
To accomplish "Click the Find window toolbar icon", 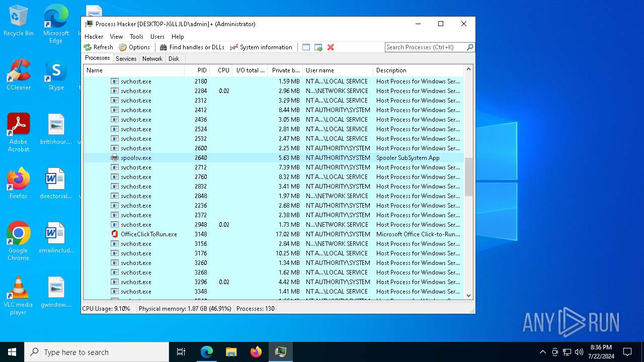I will pyautogui.click(x=306, y=47).
